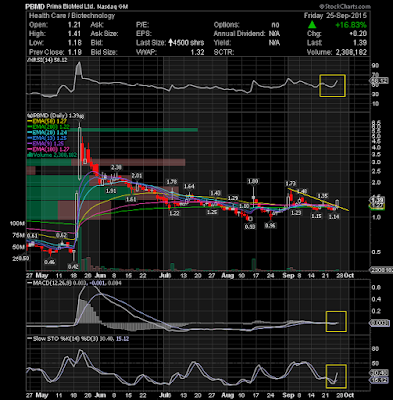Click the 1.73 price annotation in September
This screenshot has width=393, height=400.
coord(291,183)
